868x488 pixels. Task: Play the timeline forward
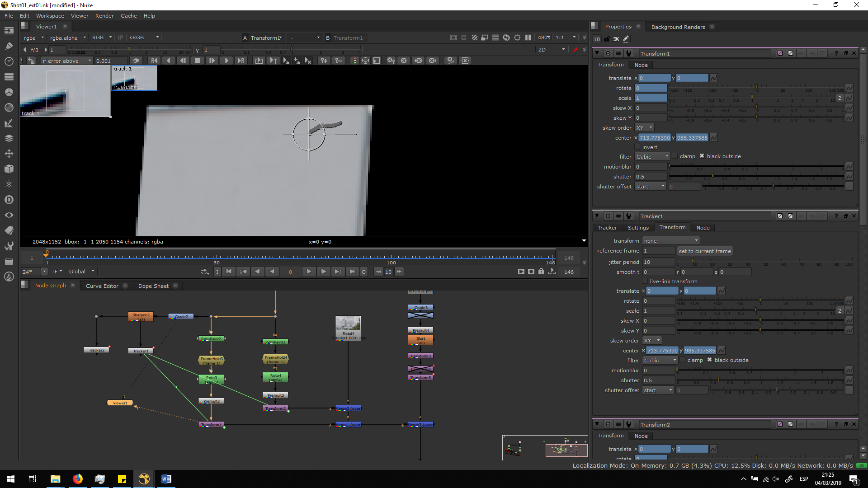pos(309,272)
